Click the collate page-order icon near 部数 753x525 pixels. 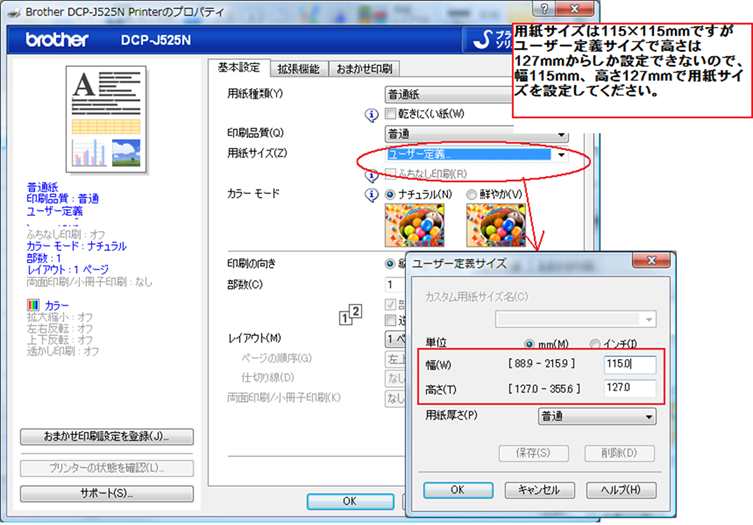coord(351,315)
